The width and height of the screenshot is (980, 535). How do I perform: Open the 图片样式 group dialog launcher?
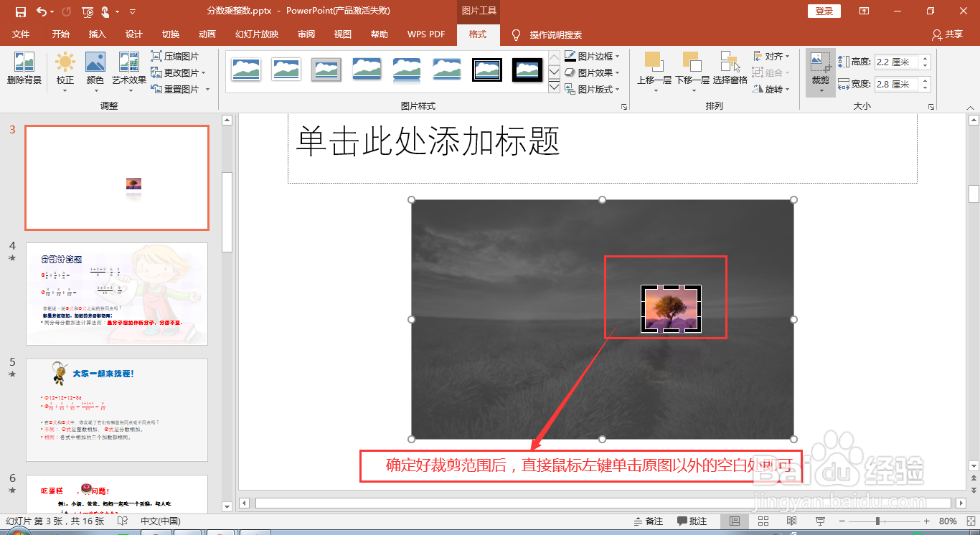click(x=623, y=107)
